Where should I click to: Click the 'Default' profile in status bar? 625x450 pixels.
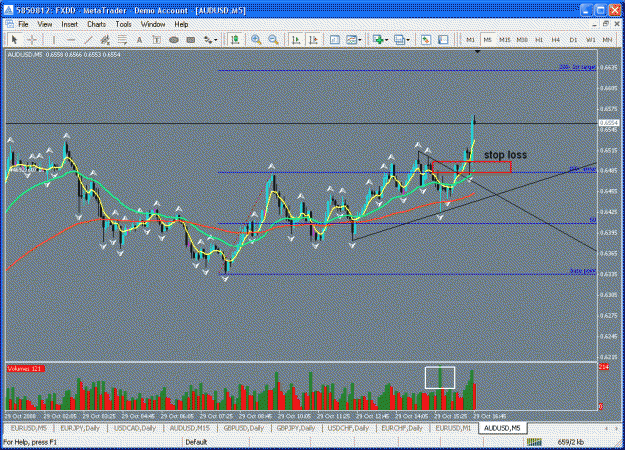coord(196,442)
